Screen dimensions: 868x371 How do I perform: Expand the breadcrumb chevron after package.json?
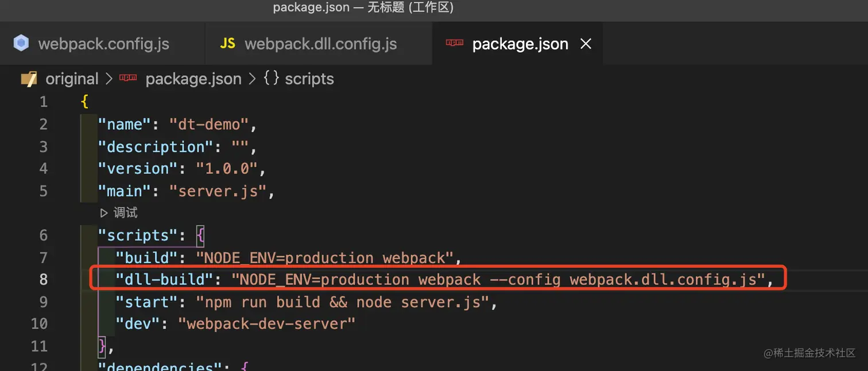[x=252, y=79]
